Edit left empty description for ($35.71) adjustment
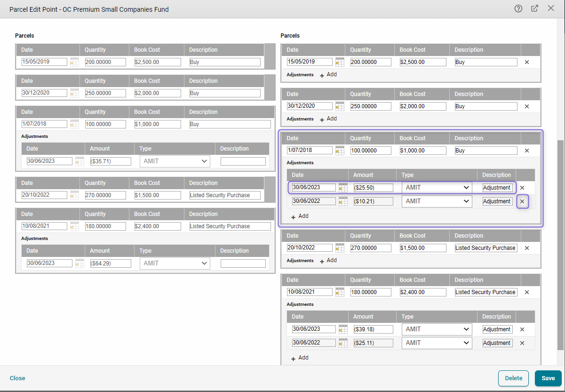Image resolution: width=565 pixels, height=392 pixels. click(x=243, y=161)
